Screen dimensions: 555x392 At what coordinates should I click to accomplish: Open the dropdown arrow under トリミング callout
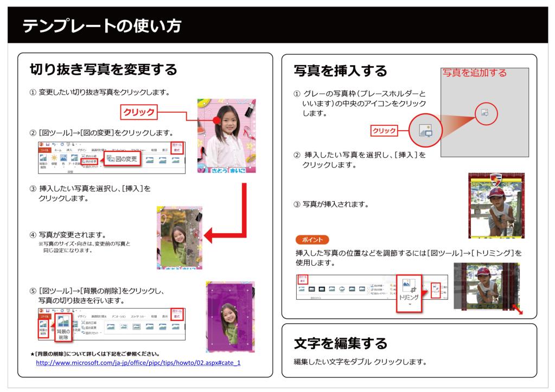tap(410, 304)
